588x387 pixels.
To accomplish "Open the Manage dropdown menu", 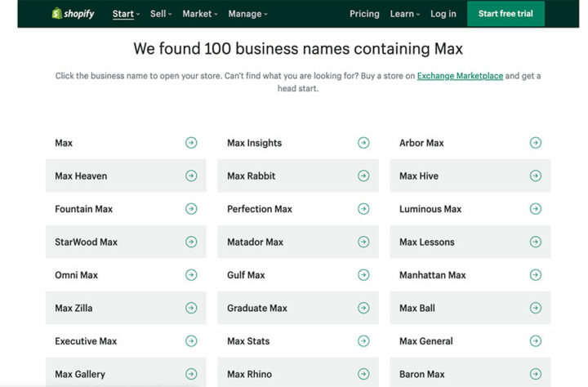I will click(x=247, y=14).
